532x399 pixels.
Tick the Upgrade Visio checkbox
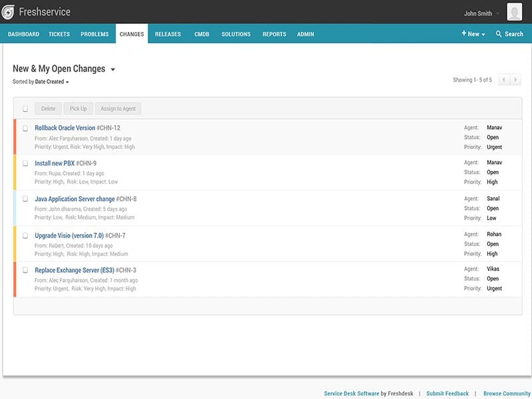click(25, 235)
